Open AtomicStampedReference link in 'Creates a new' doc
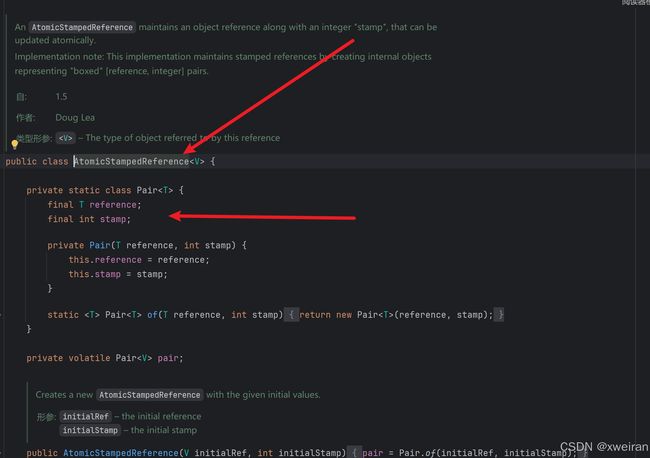Viewport: 650px width, 458px height. click(150, 395)
